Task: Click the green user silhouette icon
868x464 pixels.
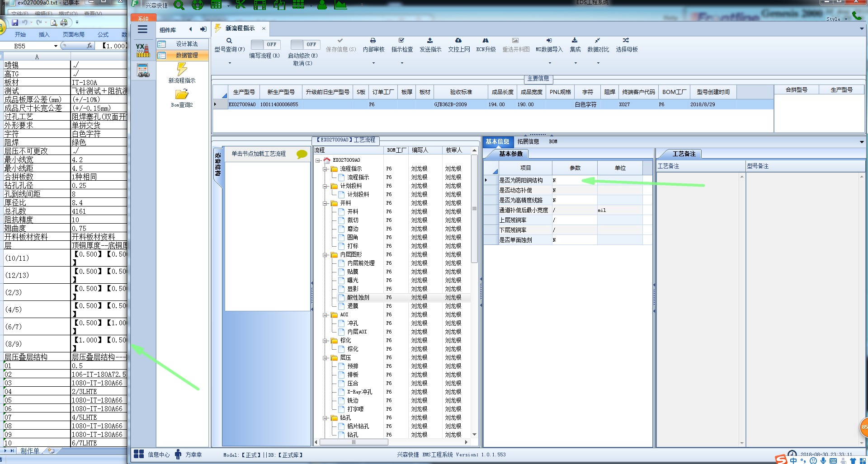Action: coord(322,5)
